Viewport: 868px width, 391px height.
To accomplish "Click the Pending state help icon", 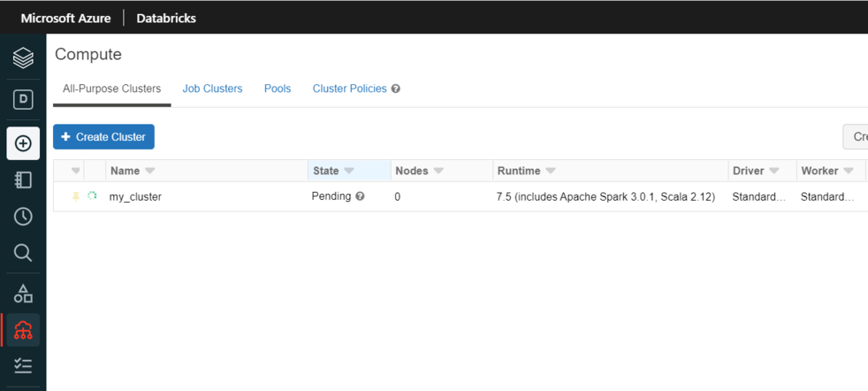I will pyautogui.click(x=360, y=196).
